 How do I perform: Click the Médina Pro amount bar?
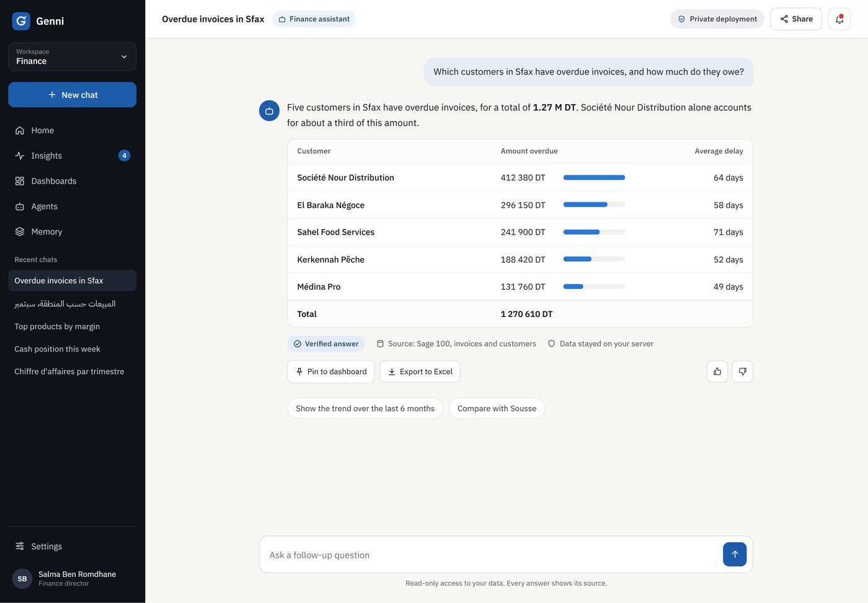pyautogui.click(x=594, y=287)
